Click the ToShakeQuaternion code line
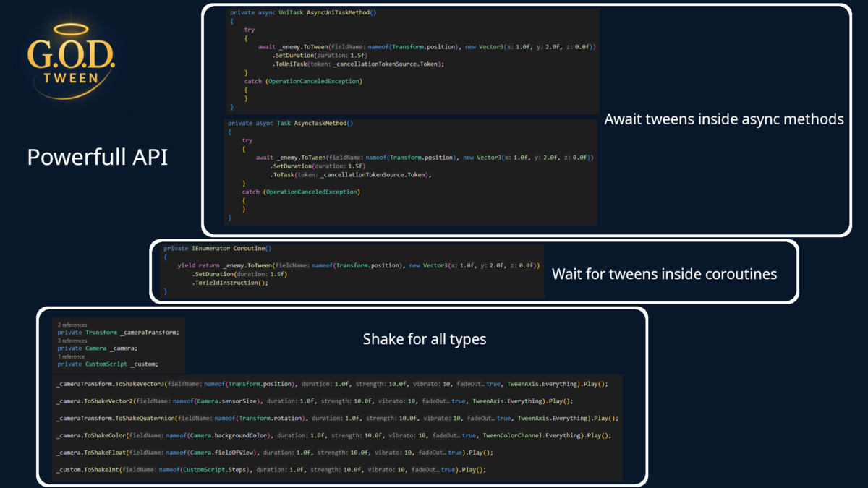Viewport: 868px width, 488px height. (336, 419)
